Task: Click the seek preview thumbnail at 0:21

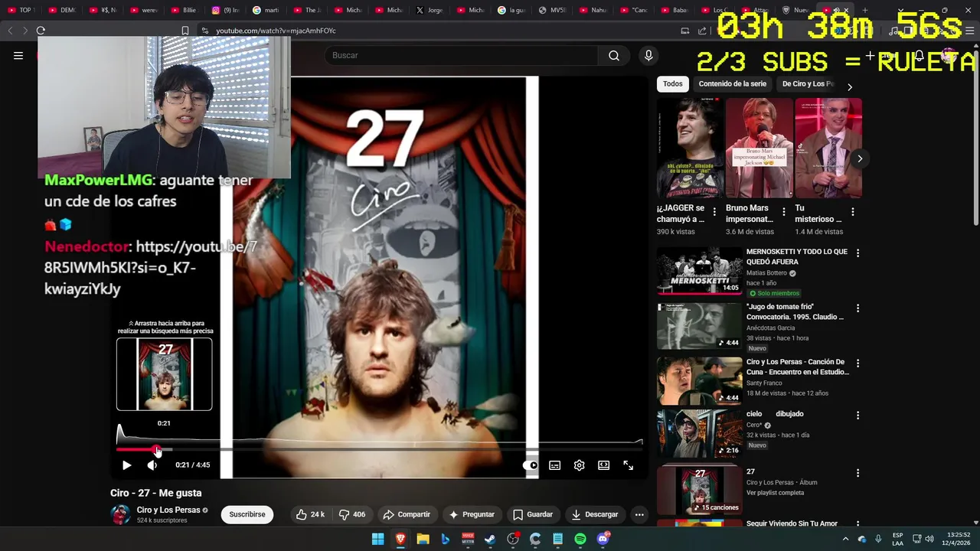Action: tap(164, 374)
